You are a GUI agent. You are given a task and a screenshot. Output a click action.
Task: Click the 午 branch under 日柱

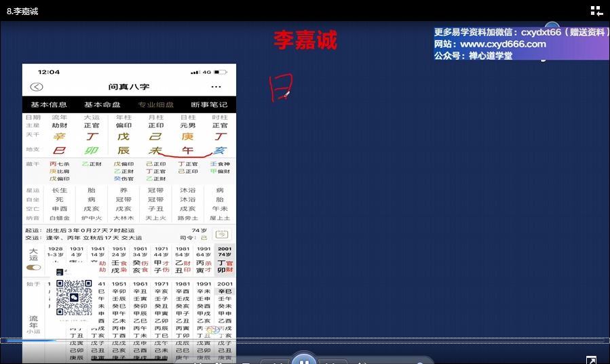pos(187,150)
